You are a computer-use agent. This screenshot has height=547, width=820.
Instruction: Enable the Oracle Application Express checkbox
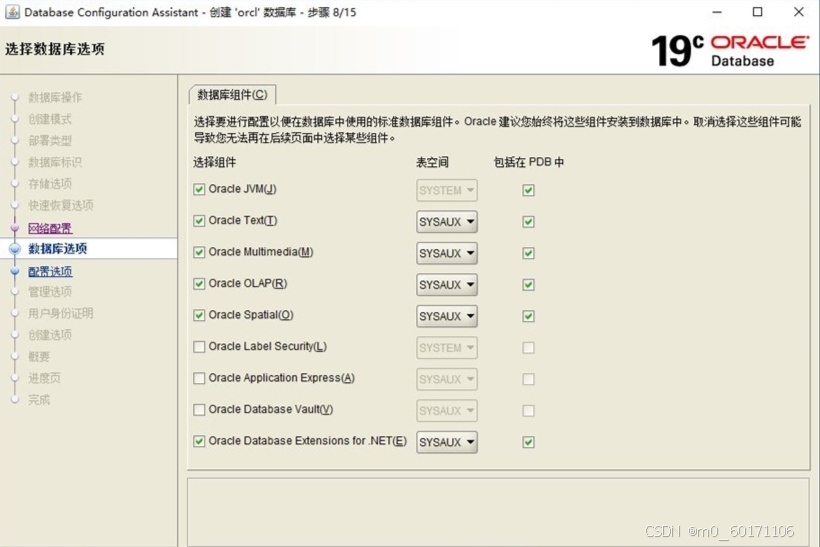(x=199, y=378)
